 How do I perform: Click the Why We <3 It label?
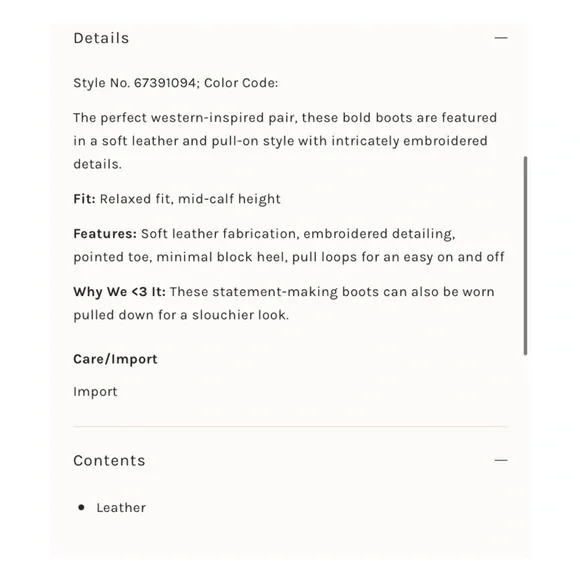tap(119, 292)
